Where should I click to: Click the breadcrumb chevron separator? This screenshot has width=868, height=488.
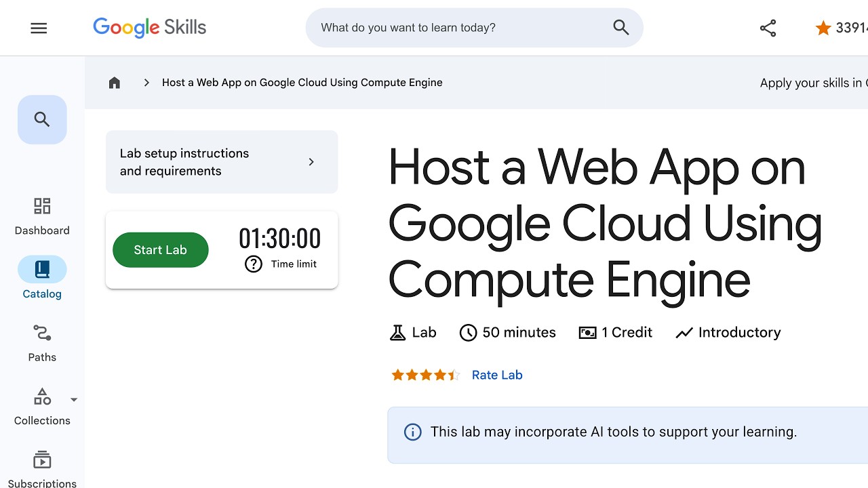(146, 83)
